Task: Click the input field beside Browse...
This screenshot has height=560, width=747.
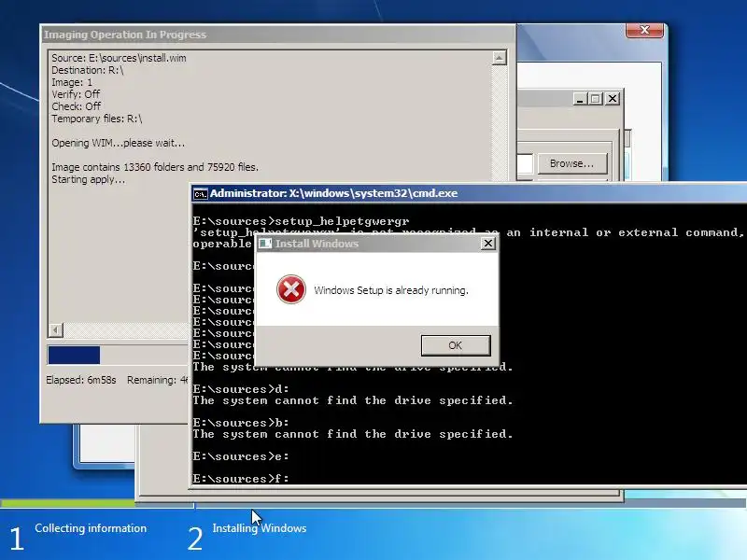Action: [x=525, y=163]
